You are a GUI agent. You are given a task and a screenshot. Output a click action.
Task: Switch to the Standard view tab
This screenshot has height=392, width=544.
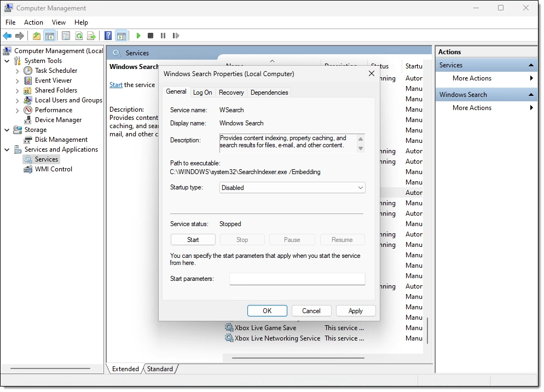click(160, 369)
